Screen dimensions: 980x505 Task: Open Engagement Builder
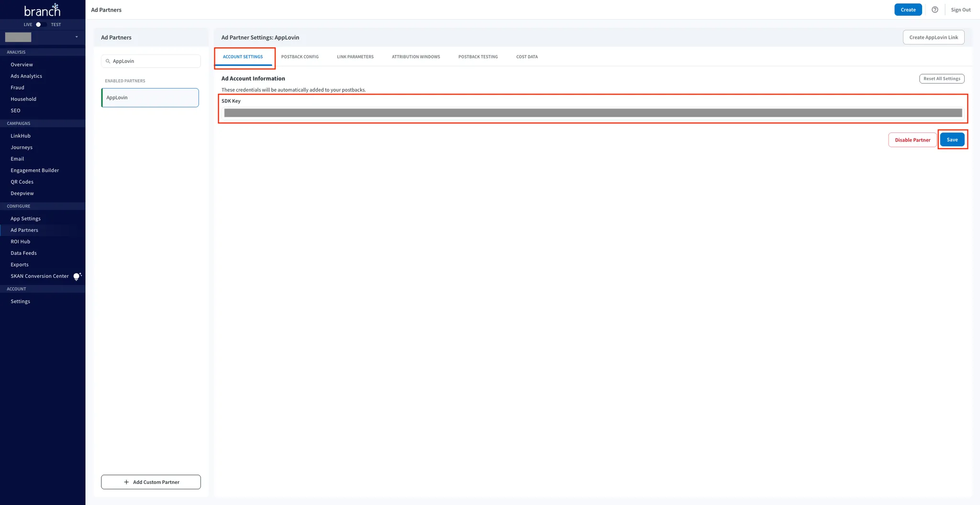click(35, 170)
